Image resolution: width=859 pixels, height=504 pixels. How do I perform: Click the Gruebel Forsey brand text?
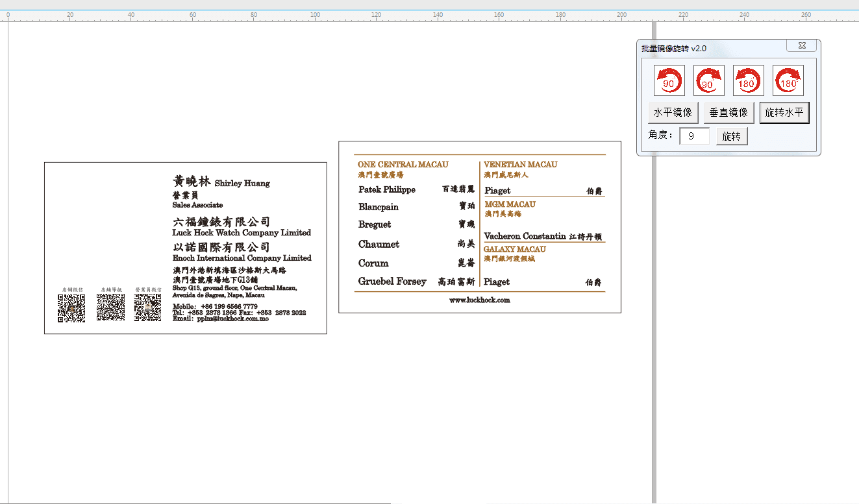[392, 282]
